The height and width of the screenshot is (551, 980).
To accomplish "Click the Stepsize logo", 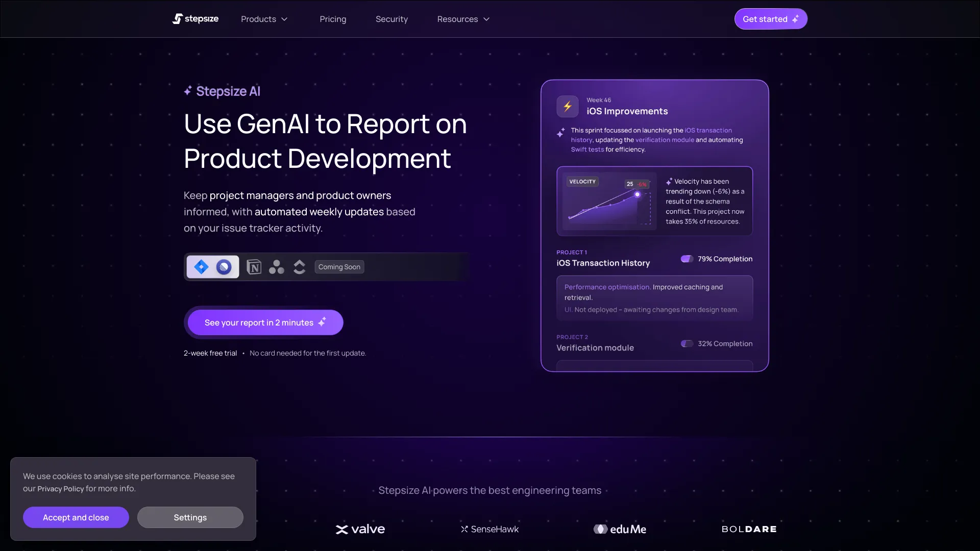I will (x=195, y=19).
